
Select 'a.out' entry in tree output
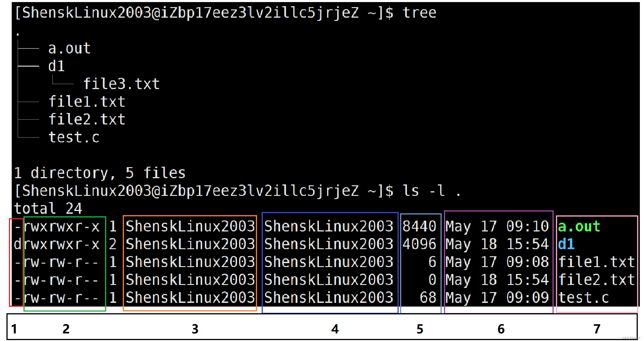click(x=69, y=48)
